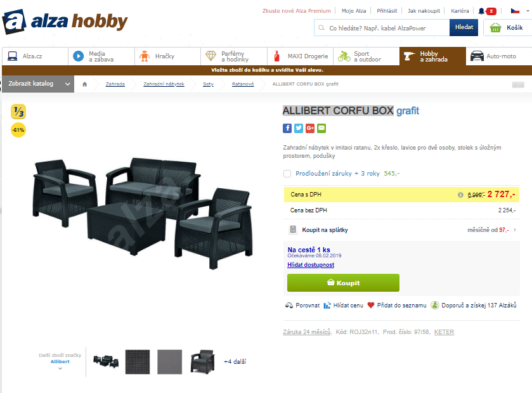
Task: Click the price info icon
Action: pos(460,195)
